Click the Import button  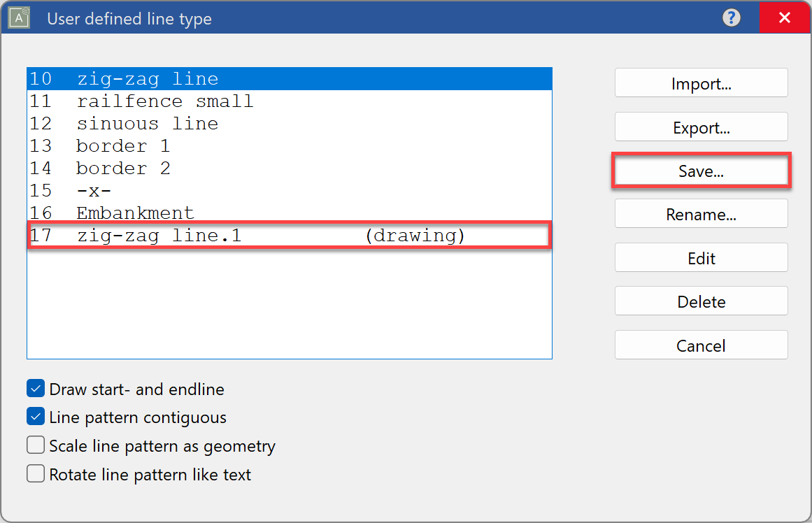pyautogui.click(x=701, y=83)
